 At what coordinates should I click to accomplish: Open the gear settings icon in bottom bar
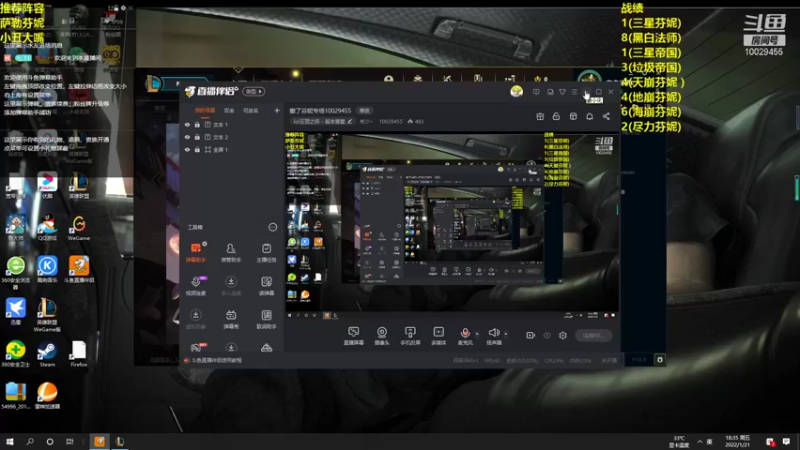(x=563, y=335)
